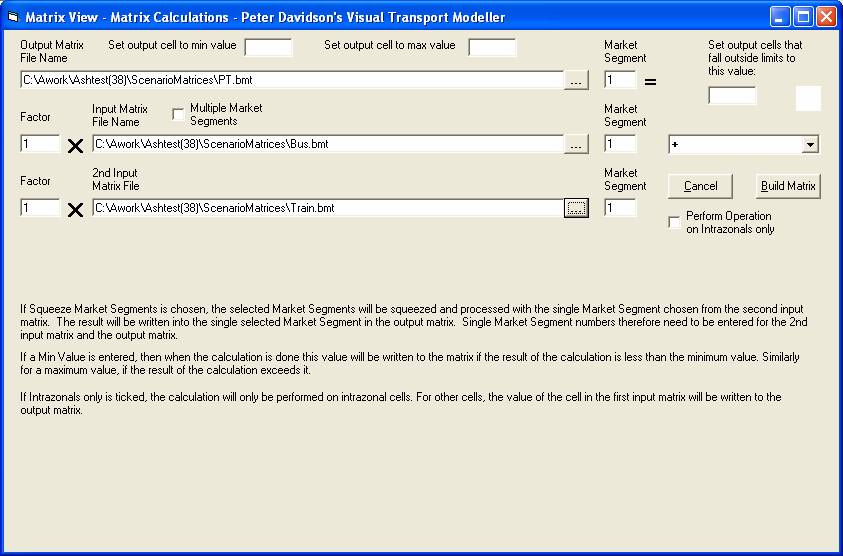Image resolution: width=843 pixels, height=556 pixels.
Task: Browse for the input matrix Bus.bmt file
Action: 576,144
